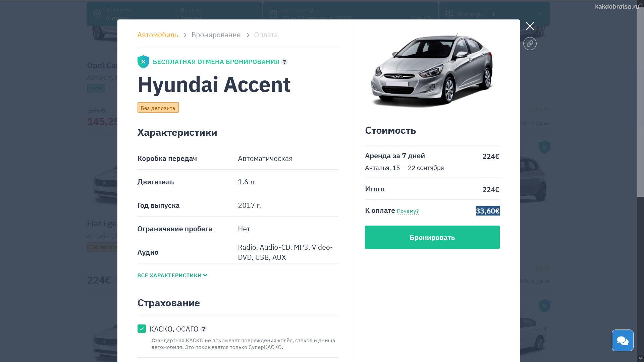This screenshot has height=362, width=644.
Task: Click the calendar icon for rental dates
Action: coord(273,14)
